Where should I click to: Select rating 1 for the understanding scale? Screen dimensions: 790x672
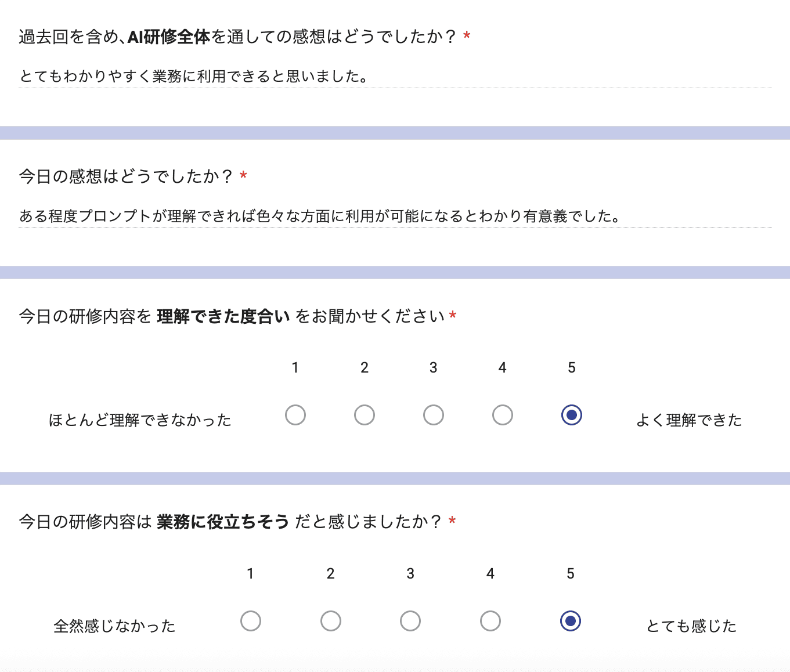tap(295, 414)
